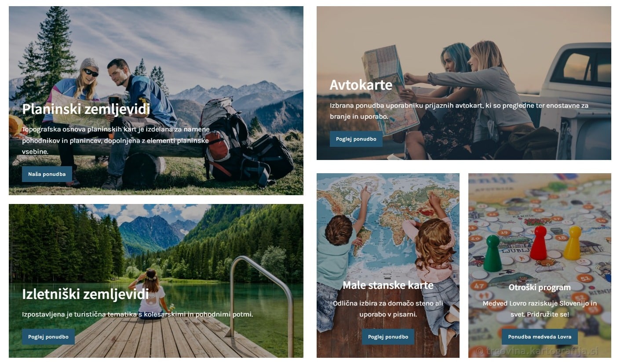Open the "Avtokarte" heading
This screenshot has height=364, width=617.
361,85
